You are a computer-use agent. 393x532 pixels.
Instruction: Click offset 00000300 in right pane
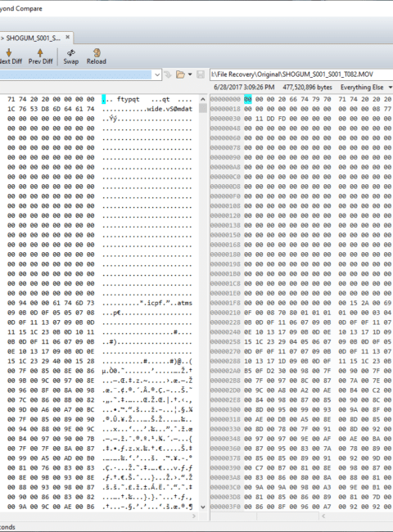225,410
